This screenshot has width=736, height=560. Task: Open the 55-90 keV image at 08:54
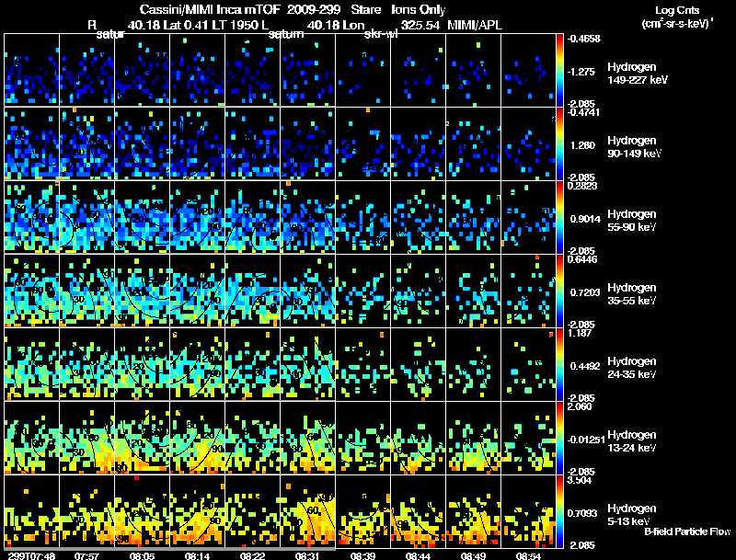pos(528,217)
